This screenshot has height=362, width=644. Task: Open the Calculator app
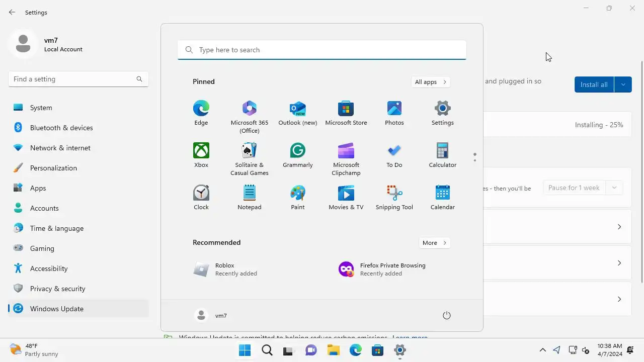(443, 156)
